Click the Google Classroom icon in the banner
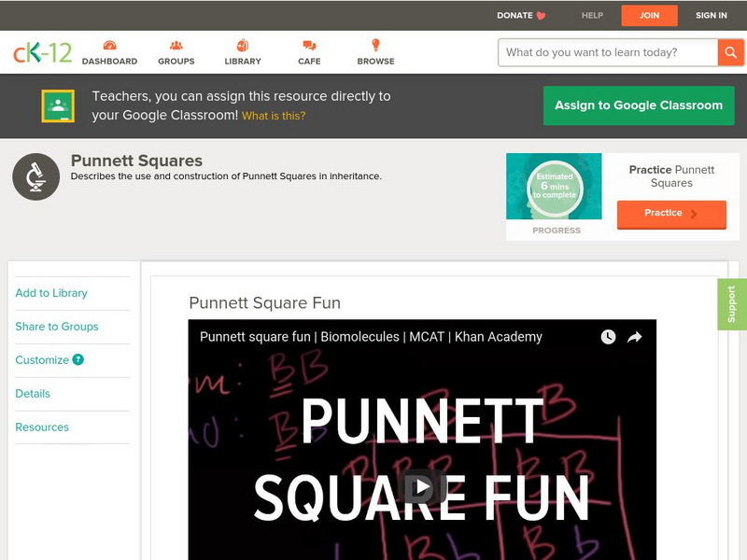Image resolution: width=747 pixels, height=560 pixels. 59,105
